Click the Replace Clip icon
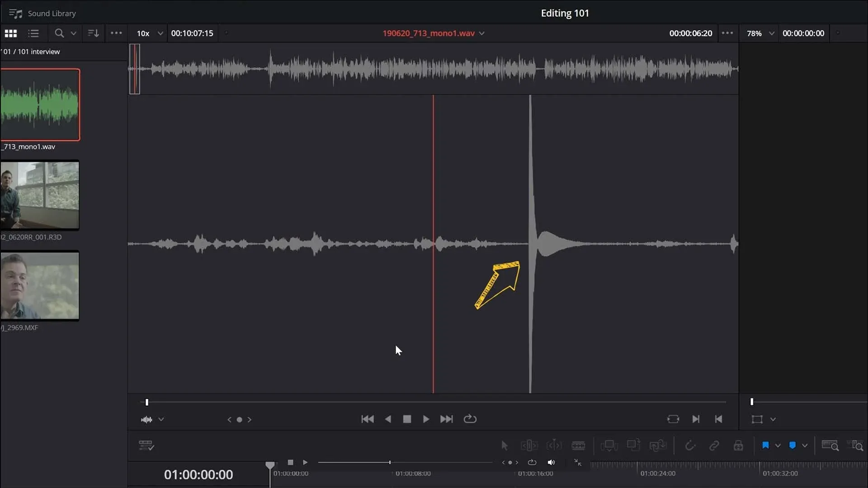Screen dimensions: 868x488 pyautogui.click(x=658, y=446)
